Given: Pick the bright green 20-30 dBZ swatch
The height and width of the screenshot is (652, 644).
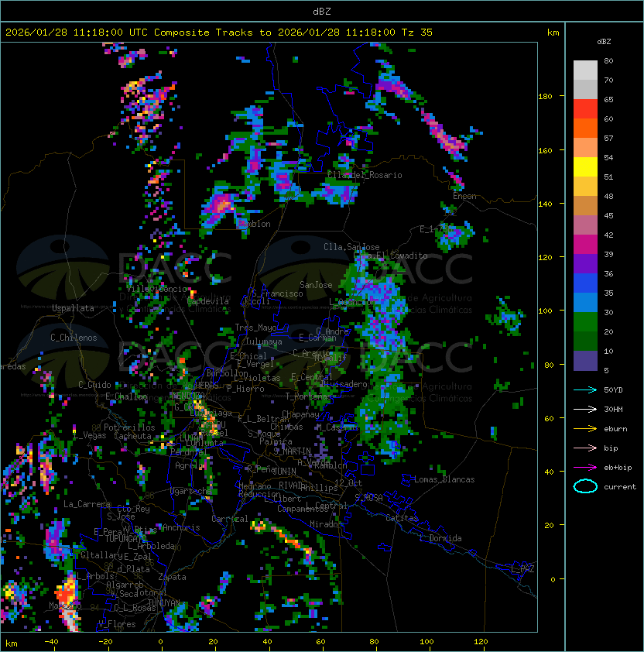Looking at the screenshot, I should coord(585,322).
